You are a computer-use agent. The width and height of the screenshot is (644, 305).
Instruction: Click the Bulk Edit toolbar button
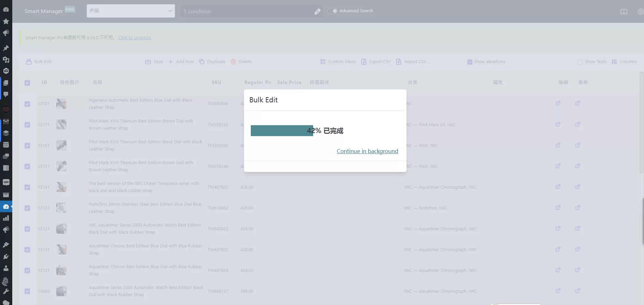click(39, 62)
